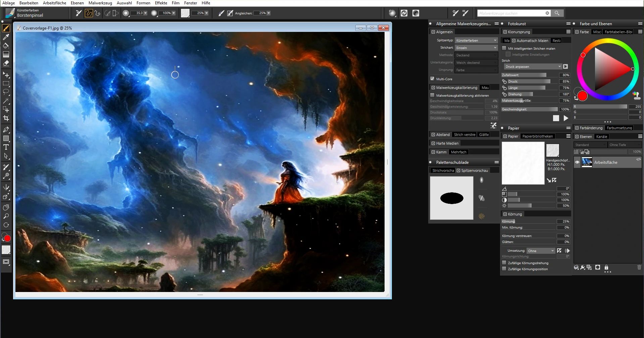Close the Klonursprung panel via its X box
Viewport: 644px width, 338px height.
(505, 32)
